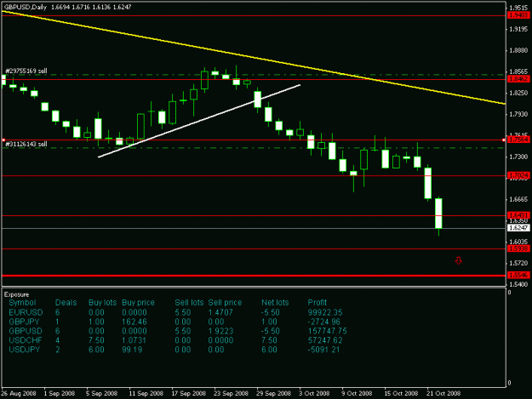Image resolution: width=532 pixels, height=399 pixels.
Task: Click the Sell price column header
Action: point(225,302)
